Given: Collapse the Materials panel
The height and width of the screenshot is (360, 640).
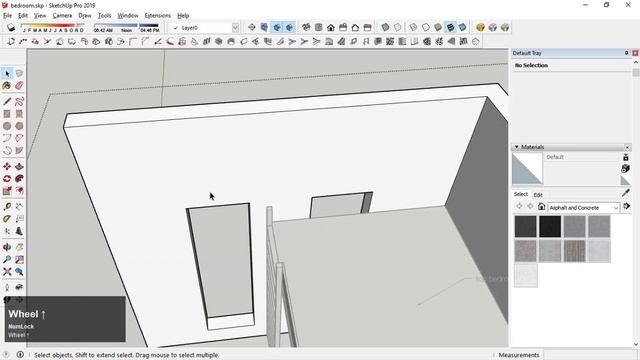Looking at the screenshot, I should [516, 147].
